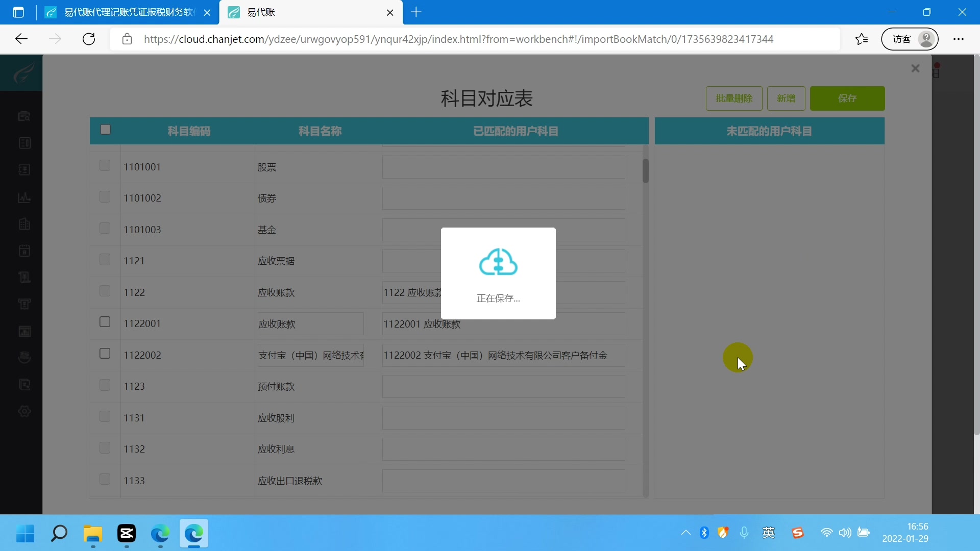
Task: Open the Sogou input method tray icon
Action: pos(798,533)
